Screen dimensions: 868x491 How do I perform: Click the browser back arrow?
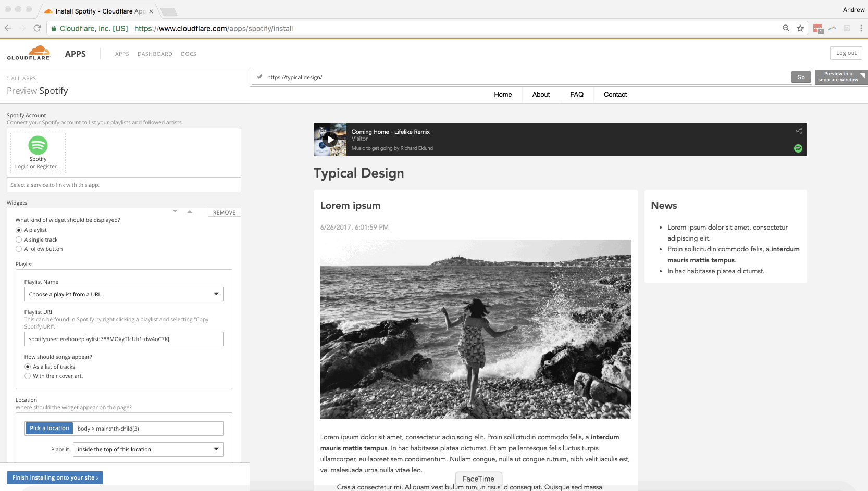(8, 28)
